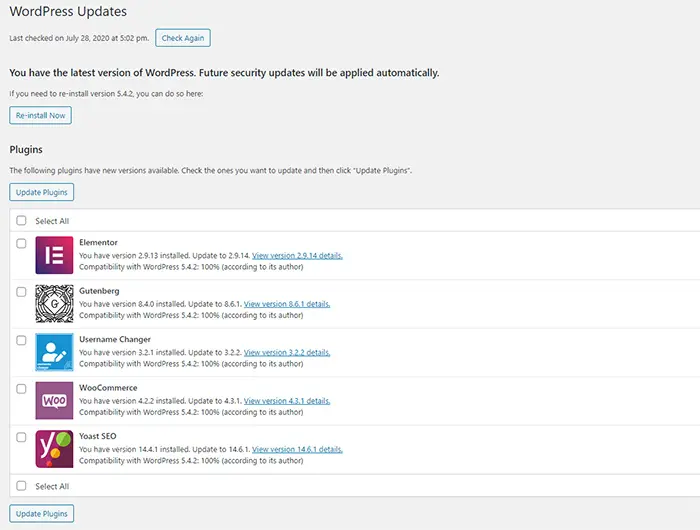The width and height of the screenshot is (700, 530).
Task: Click the Elementor plugin name
Action: (98, 242)
